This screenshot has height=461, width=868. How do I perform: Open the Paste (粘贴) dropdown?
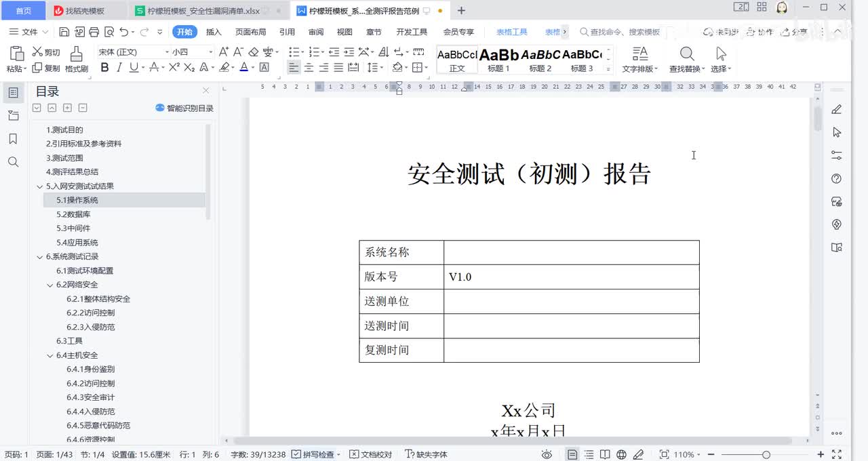(16, 68)
